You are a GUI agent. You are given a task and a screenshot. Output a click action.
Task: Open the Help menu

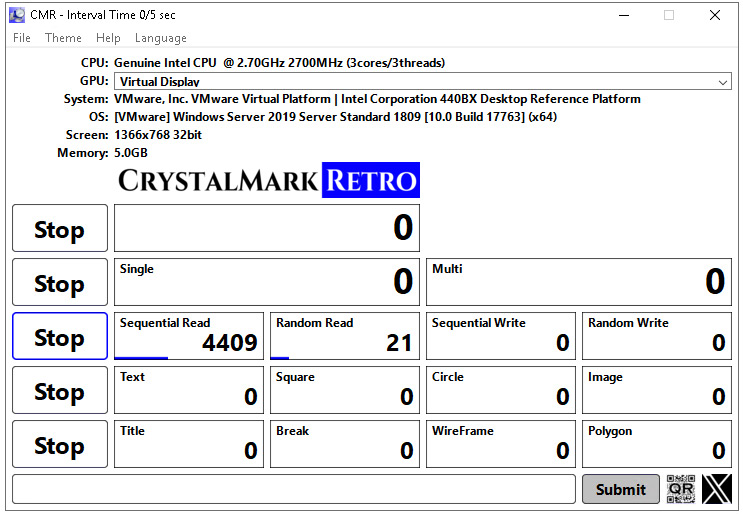108,38
